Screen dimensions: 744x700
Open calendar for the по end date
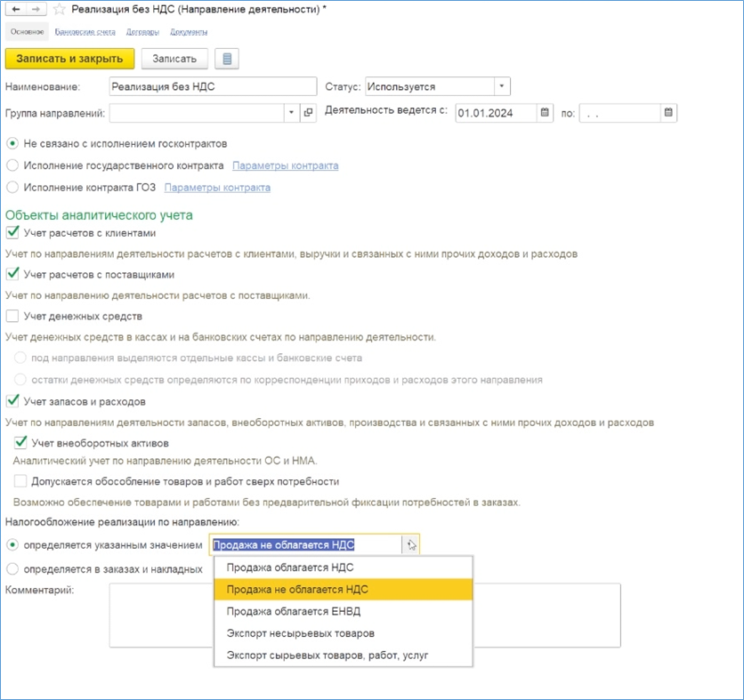(x=668, y=113)
